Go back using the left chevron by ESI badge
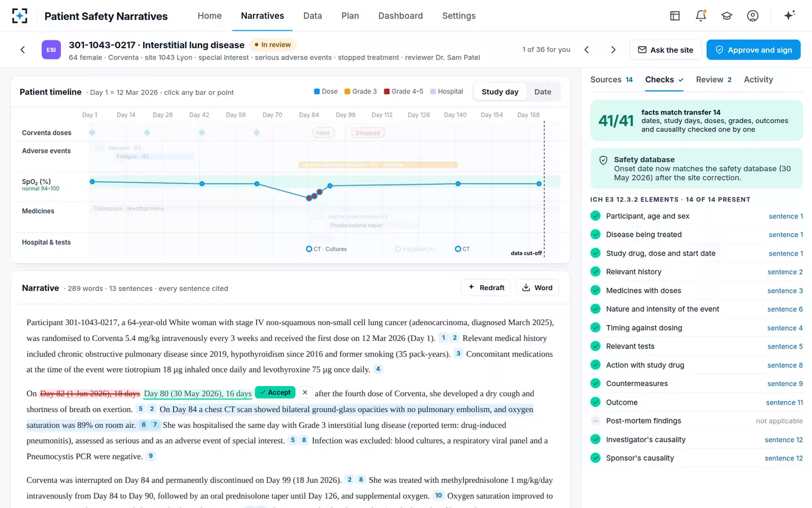Image resolution: width=812 pixels, height=508 pixels. coord(23,50)
